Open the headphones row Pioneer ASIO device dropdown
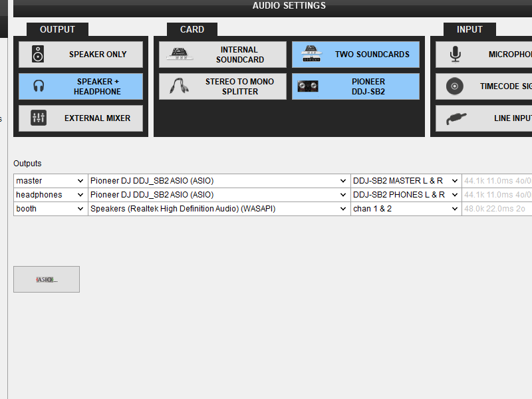Screen dimensions: 532x399 pos(219,195)
